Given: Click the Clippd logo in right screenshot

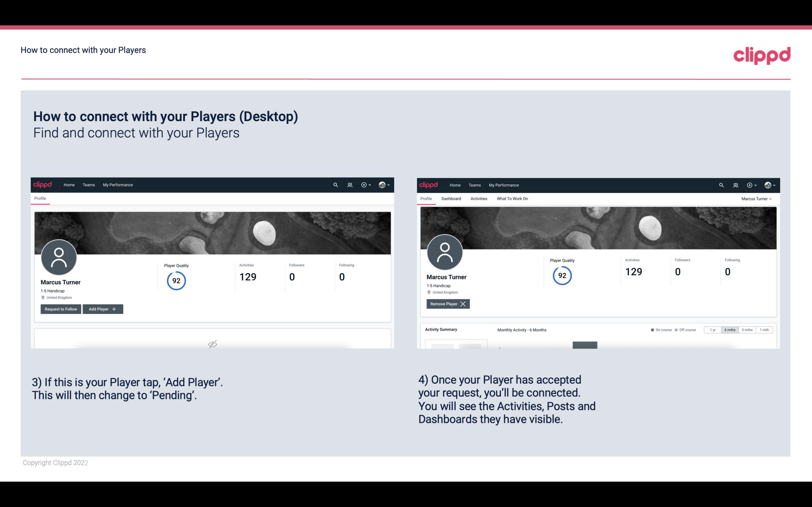Looking at the screenshot, I should [429, 184].
